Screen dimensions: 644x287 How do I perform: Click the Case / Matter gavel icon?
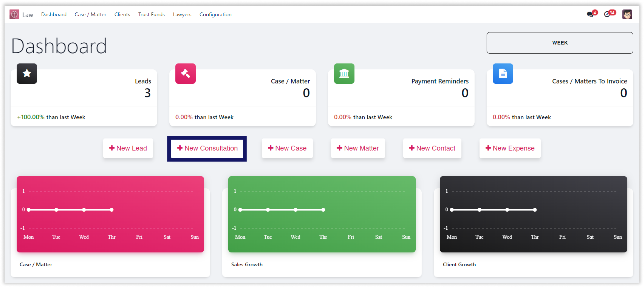click(x=185, y=73)
